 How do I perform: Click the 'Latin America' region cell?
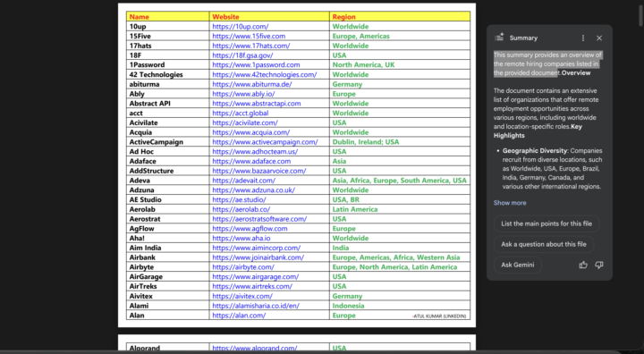(400, 209)
